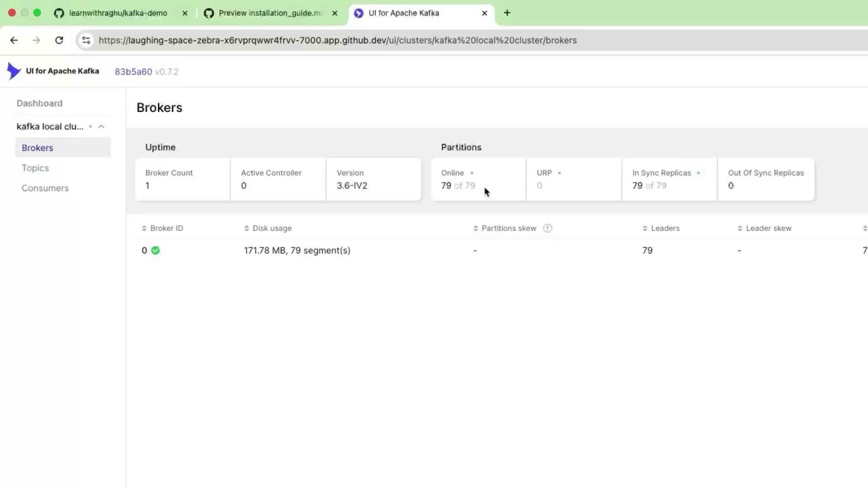868x488 pixels.
Task: Open Consumers in the sidebar
Action: tap(45, 188)
